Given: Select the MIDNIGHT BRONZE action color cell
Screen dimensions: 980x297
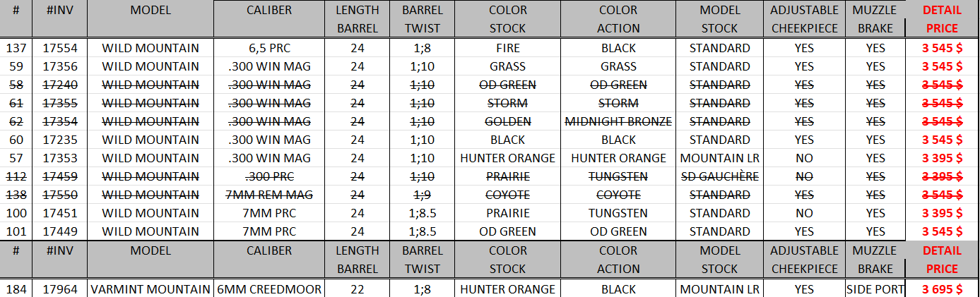Looking at the screenshot, I should [618, 121].
